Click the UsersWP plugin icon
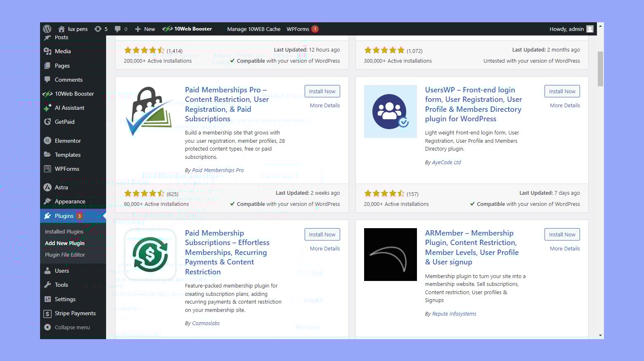This screenshot has height=361, width=644. (x=390, y=111)
